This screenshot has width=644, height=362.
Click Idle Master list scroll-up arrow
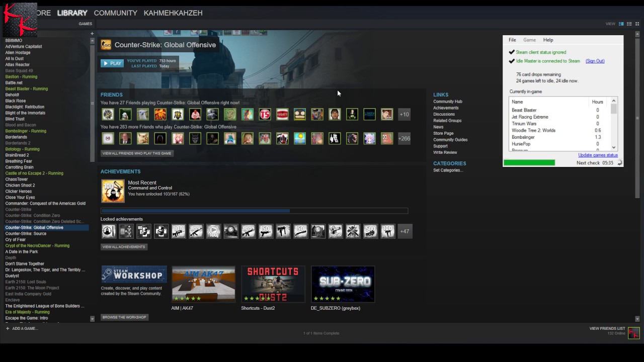coord(613,102)
